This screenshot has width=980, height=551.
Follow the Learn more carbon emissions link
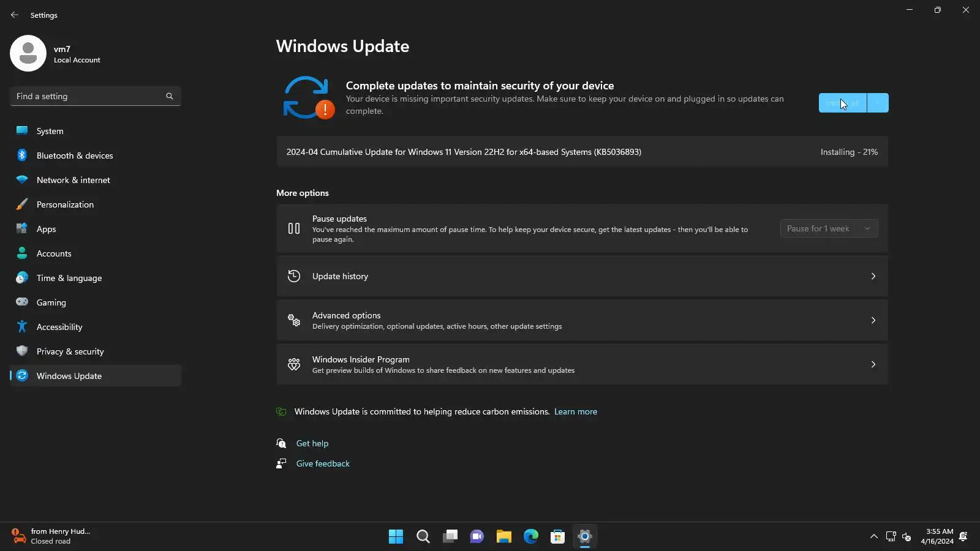(x=575, y=411)
